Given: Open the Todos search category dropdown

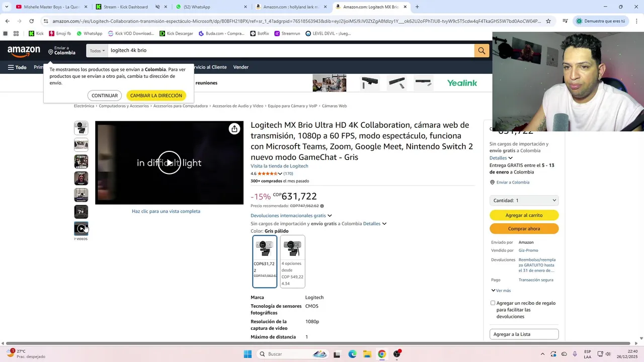Looking at the screenshot, I should click(x=97, y=50).
